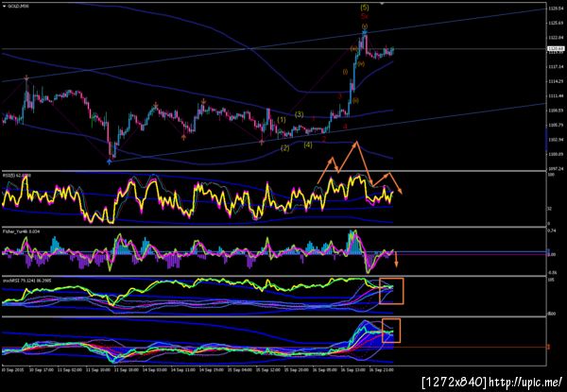Select the yellow (1) wave label
Screen dimensions: 567x392
click(282, 119)
